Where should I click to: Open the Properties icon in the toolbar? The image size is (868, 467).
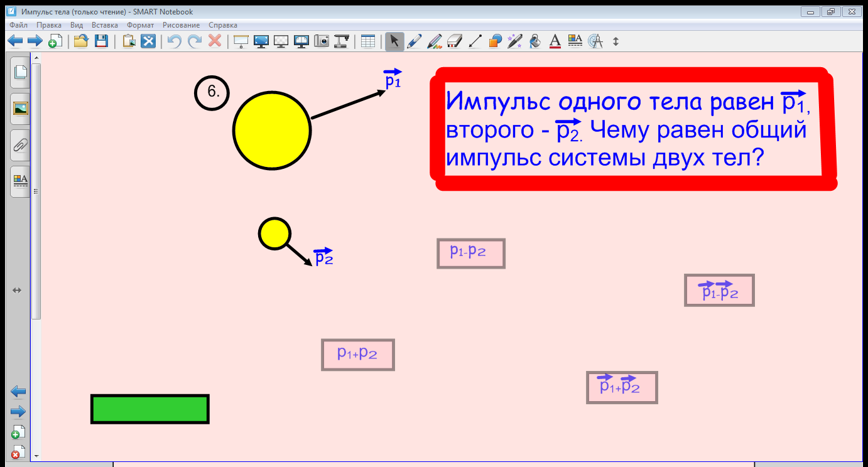click(575, 41)
